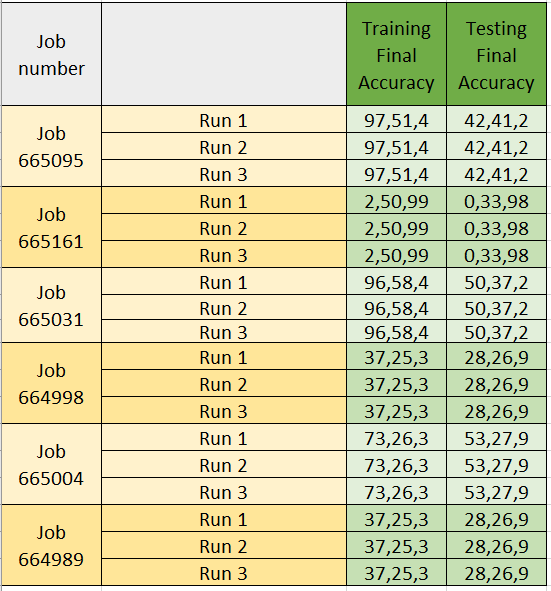
Task: Select training accuracy 97,51,4 for Run 1
Action: point(396,119)
